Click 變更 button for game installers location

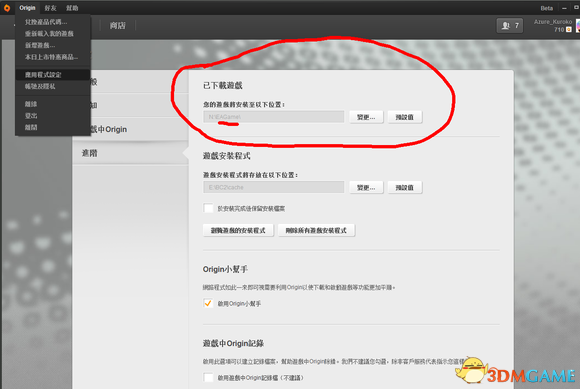click(x=366, y=187)
